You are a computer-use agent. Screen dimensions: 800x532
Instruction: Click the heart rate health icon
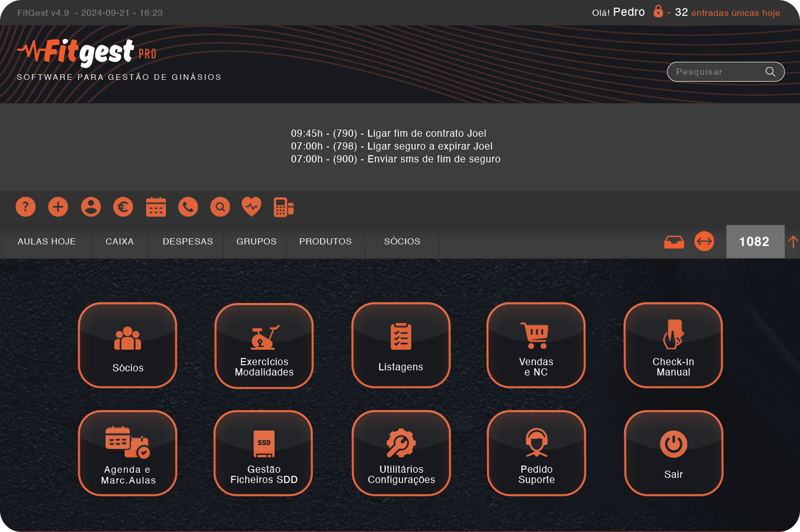(252, 207)
